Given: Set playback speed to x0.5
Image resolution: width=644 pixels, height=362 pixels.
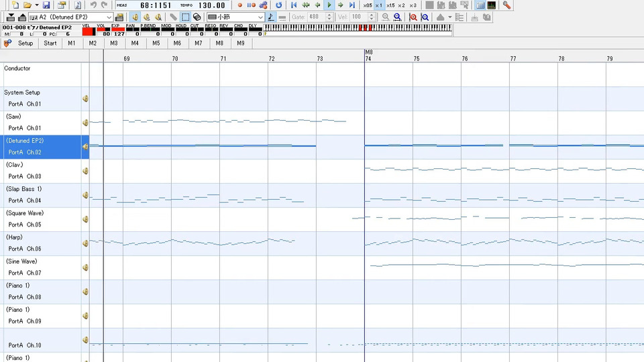Looking at the screenshot, I should point(368,5).
